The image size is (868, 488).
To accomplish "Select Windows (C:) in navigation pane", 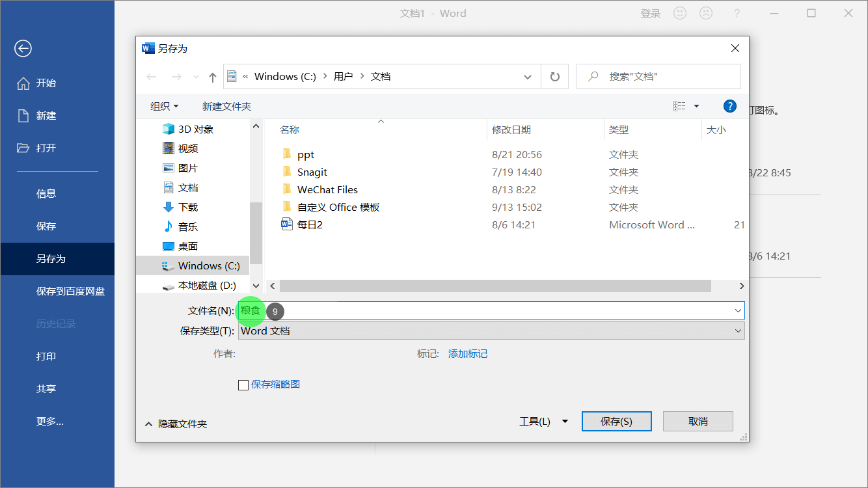I will click(193, 265).
